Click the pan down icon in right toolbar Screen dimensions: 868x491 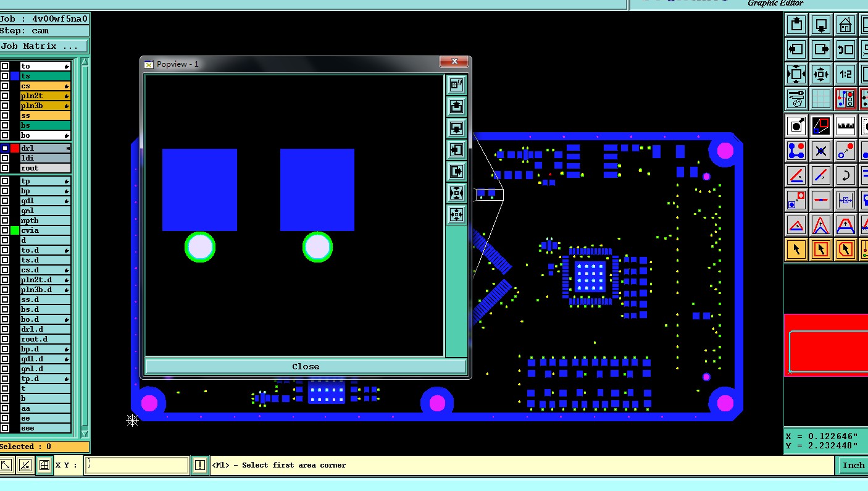821,25
